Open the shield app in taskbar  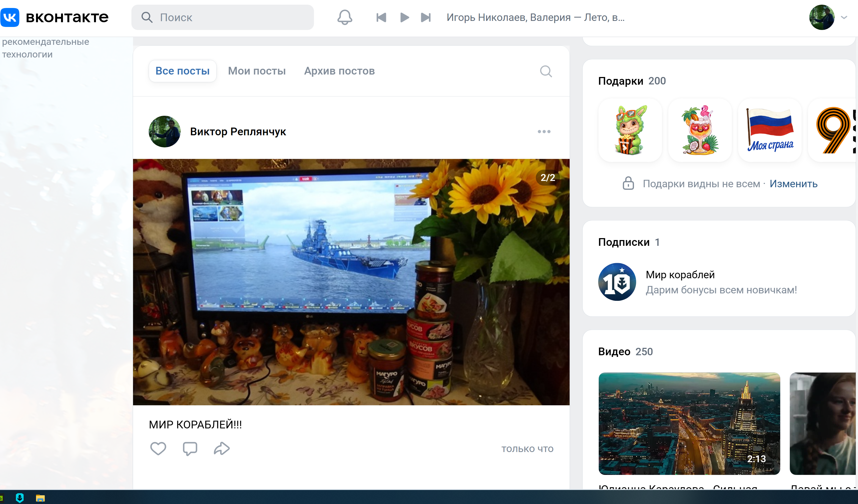pyautogui.click(x=20, y=498)
